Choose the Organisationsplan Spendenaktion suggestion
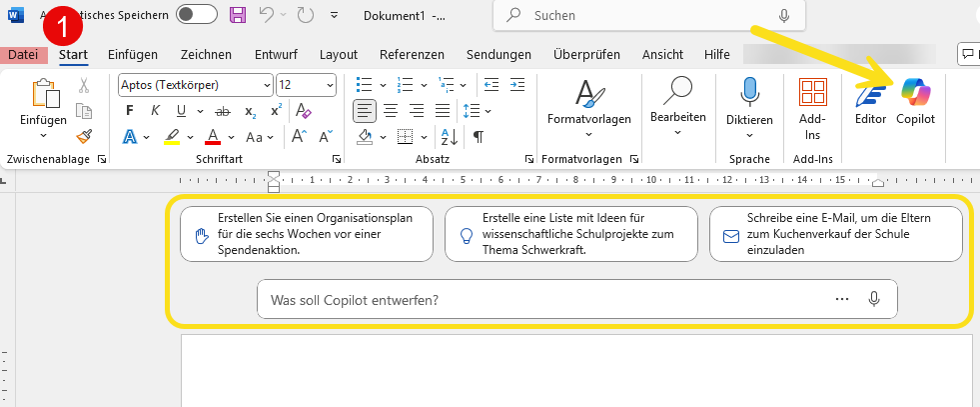 click(x=307, y=234)
